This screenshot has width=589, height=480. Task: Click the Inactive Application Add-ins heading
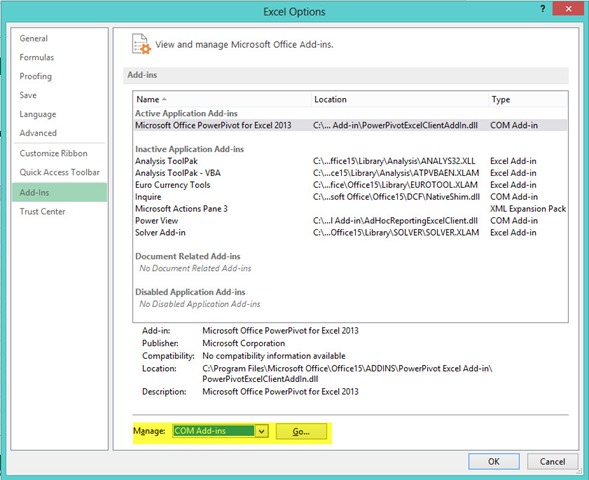[x=189, y=149]
